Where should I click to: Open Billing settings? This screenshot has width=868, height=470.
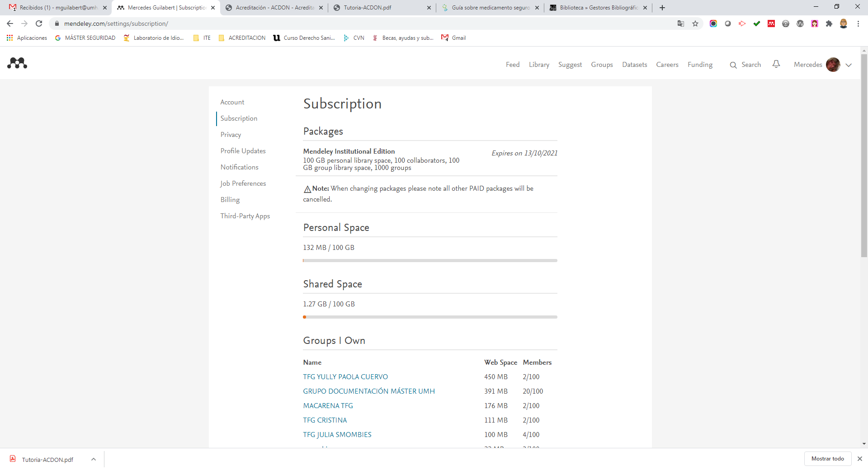pyautogui.click(x=230, y=200)
